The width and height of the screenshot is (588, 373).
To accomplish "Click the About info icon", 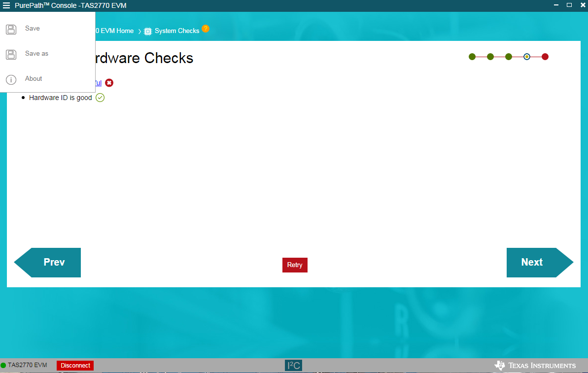I will (x=11, y=79).
